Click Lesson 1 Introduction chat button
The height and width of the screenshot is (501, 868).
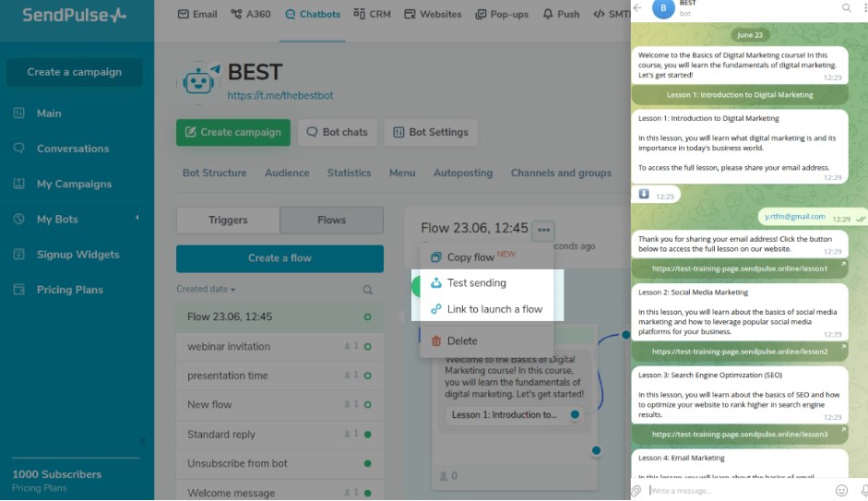(x=740, y=95)
